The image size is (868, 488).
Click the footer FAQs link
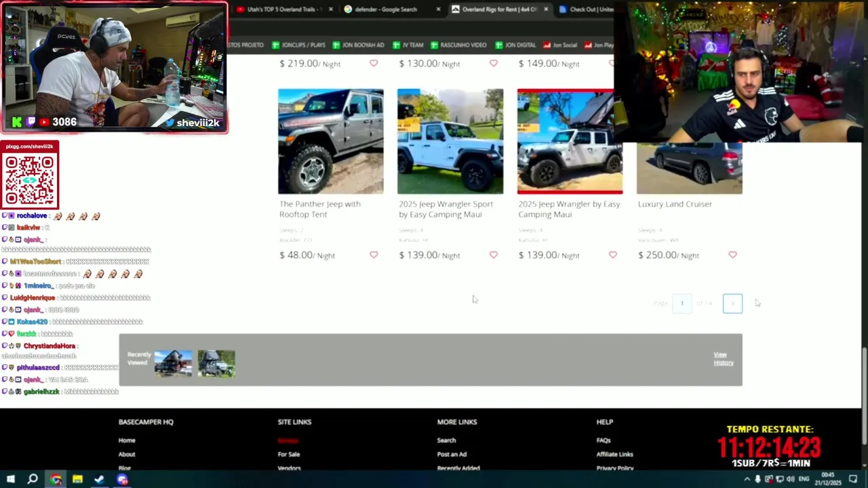(x=604, y=441)
